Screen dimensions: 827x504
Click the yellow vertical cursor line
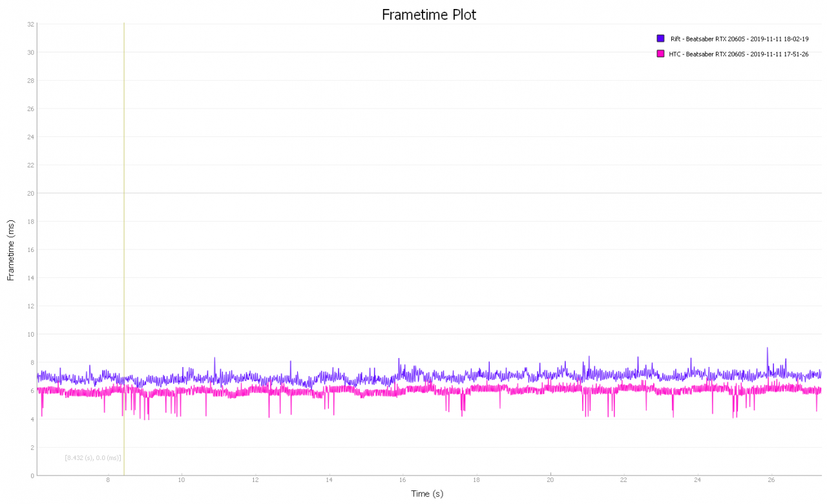pos(124,249)
